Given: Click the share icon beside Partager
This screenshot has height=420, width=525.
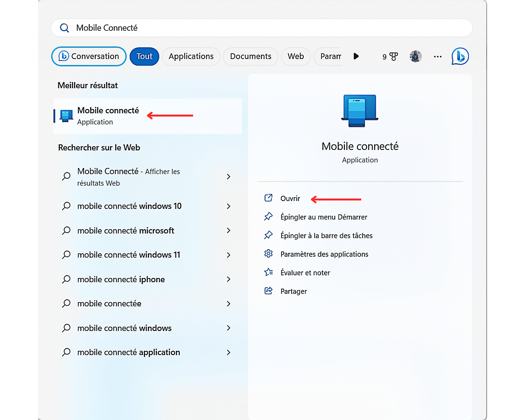Looking at the screenshot, I should click(x=268, y=291).
